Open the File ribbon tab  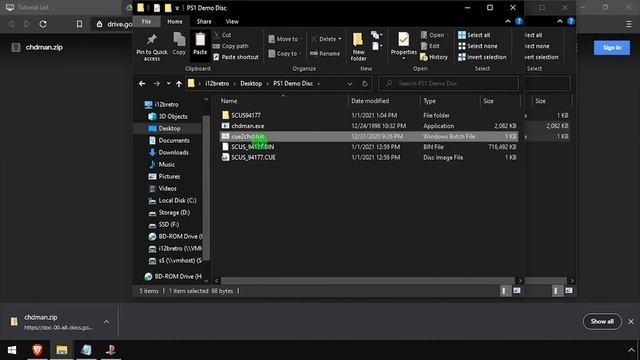147,22
